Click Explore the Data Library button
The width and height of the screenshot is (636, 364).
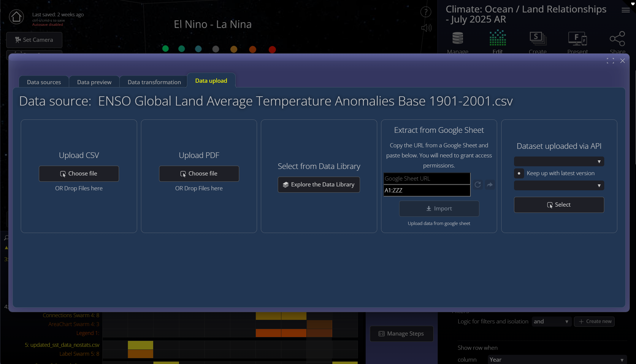(319, 185)
